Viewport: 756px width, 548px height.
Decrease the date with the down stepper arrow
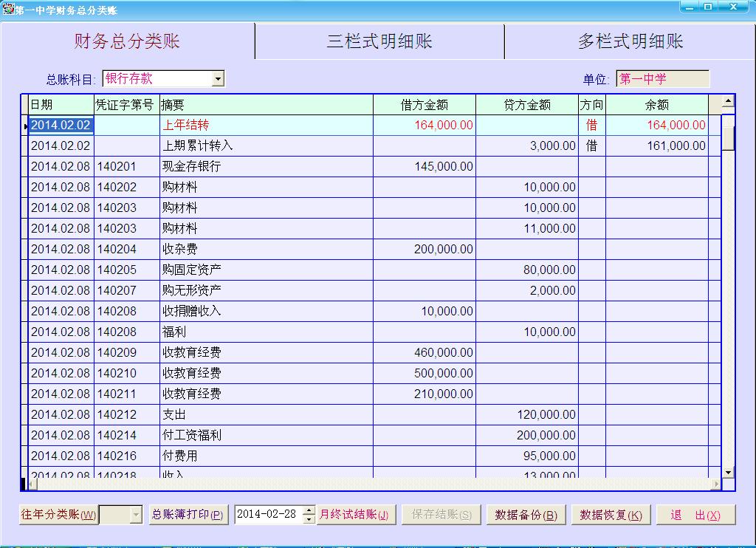point(309,519)
